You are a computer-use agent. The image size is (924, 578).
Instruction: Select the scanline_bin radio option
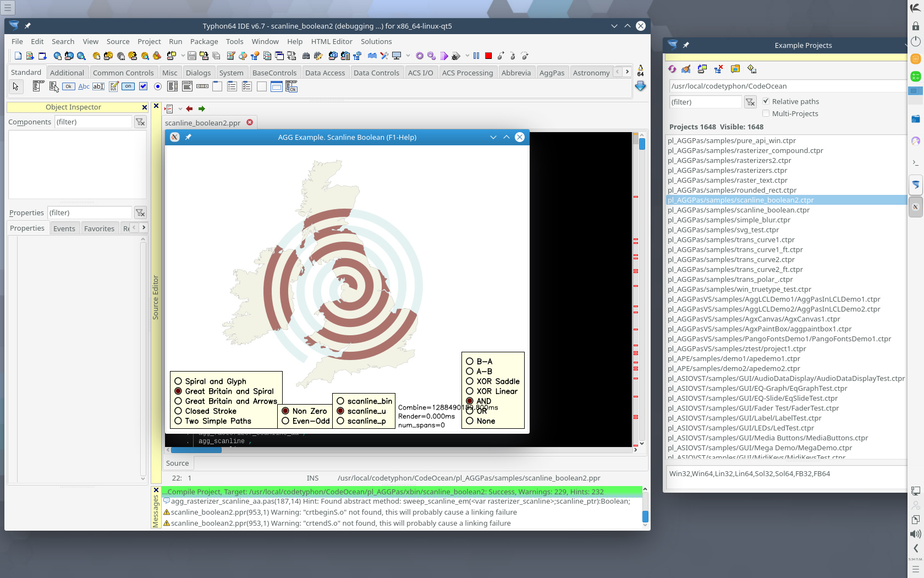coord(340,401)
